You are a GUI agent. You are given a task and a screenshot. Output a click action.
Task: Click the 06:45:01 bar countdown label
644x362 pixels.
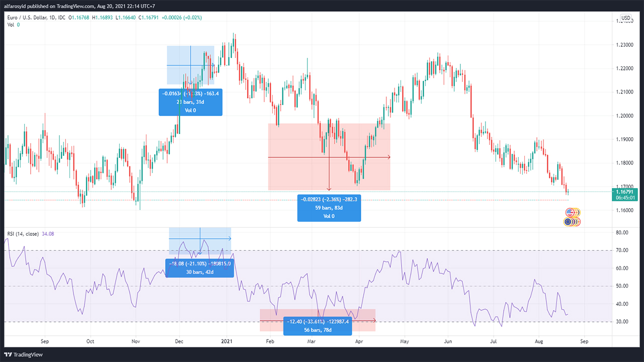pos(625,198)
